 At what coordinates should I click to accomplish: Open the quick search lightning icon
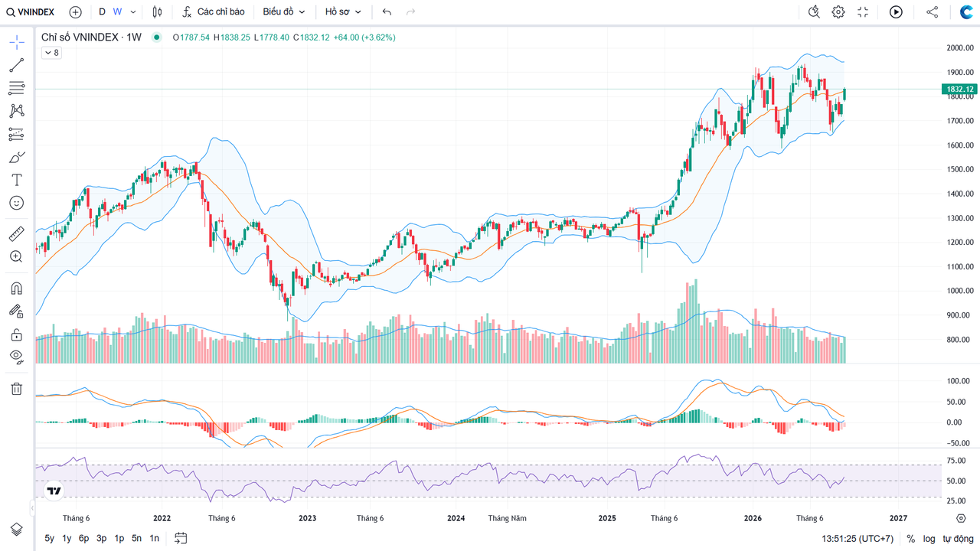click(x=814, y=12)
